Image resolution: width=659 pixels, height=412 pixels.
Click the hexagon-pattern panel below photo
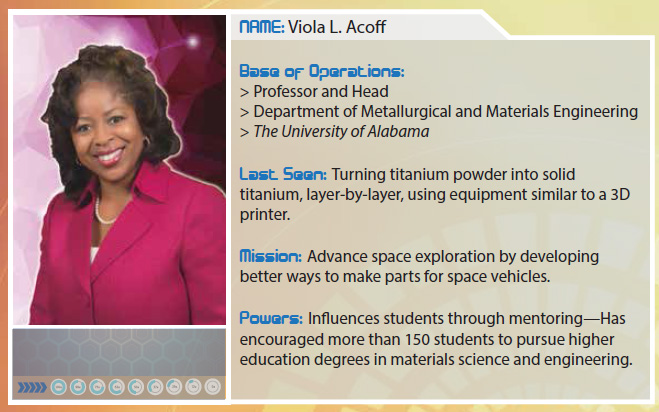coord(119,352)
